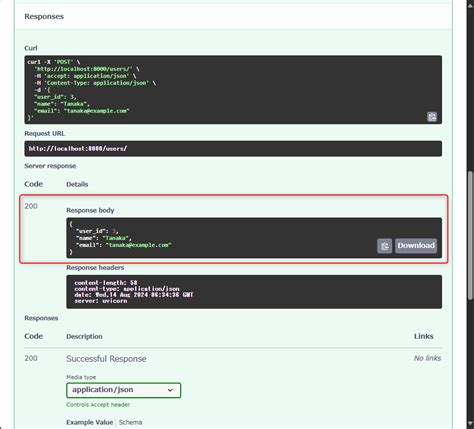This screenshot has height=429, width=474.
Task: Click the curl command code block
Action: pos(233,90)
